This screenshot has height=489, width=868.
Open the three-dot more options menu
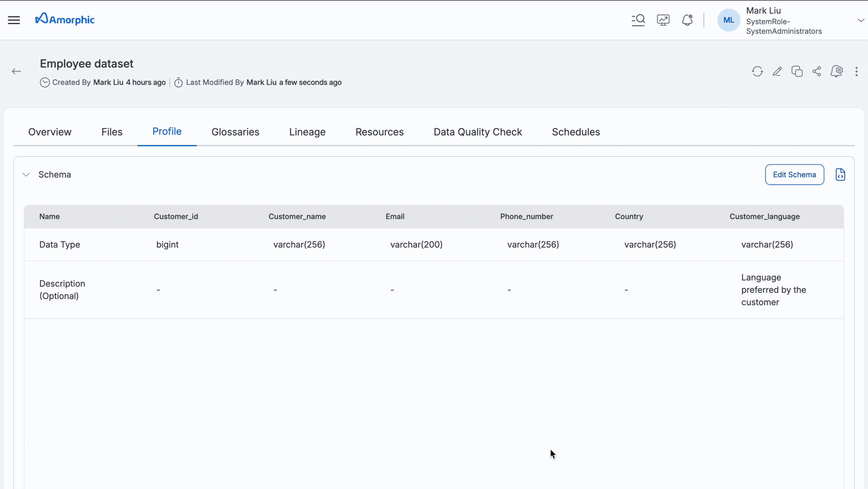click(x=856, y=71)
